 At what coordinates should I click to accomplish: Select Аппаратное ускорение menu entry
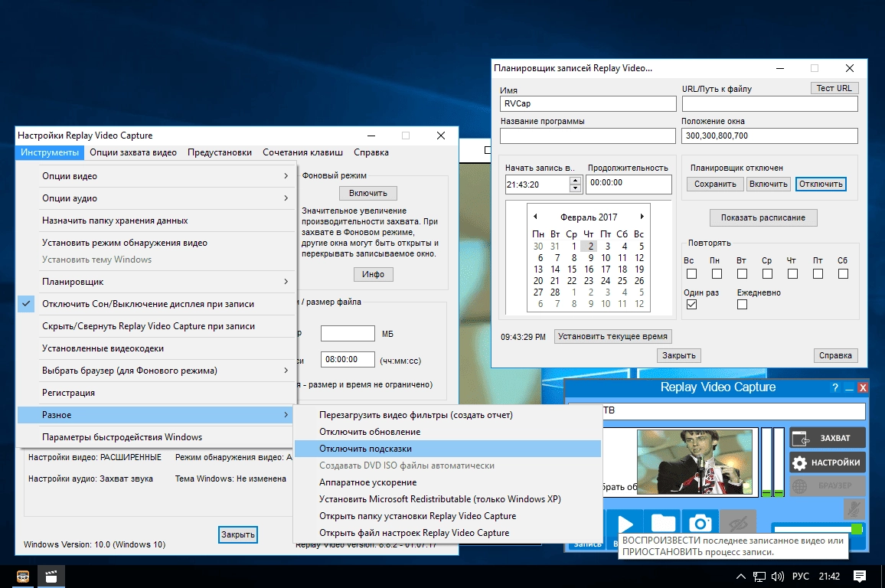[x=448, y=482]
